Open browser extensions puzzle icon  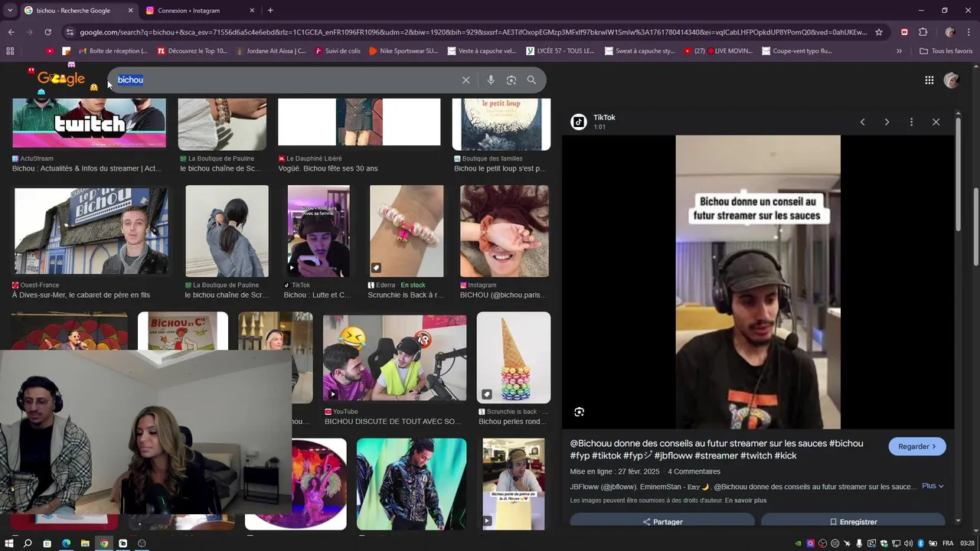[923, 32]
